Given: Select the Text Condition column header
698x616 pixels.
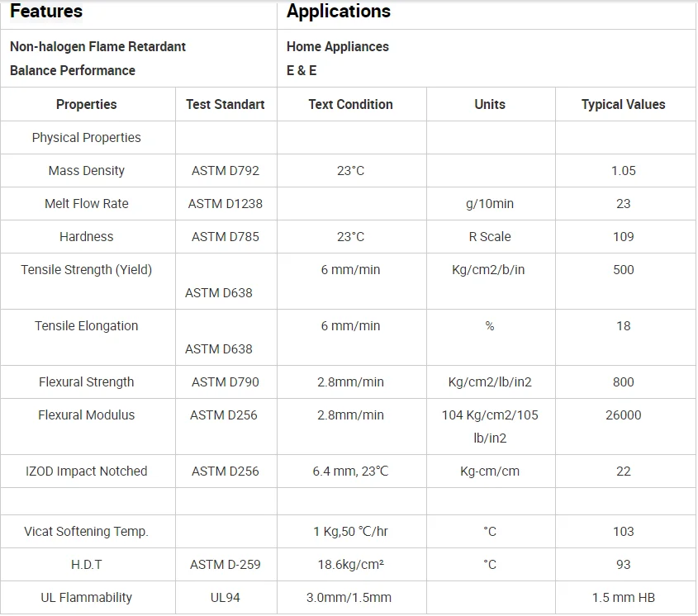Looking at the screenshot, I should tap(351, 105).
